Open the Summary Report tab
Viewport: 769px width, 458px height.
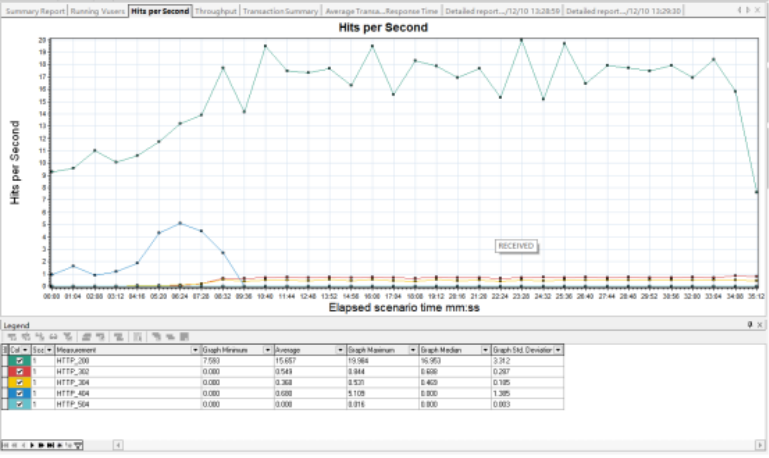[x=34, y=11]
